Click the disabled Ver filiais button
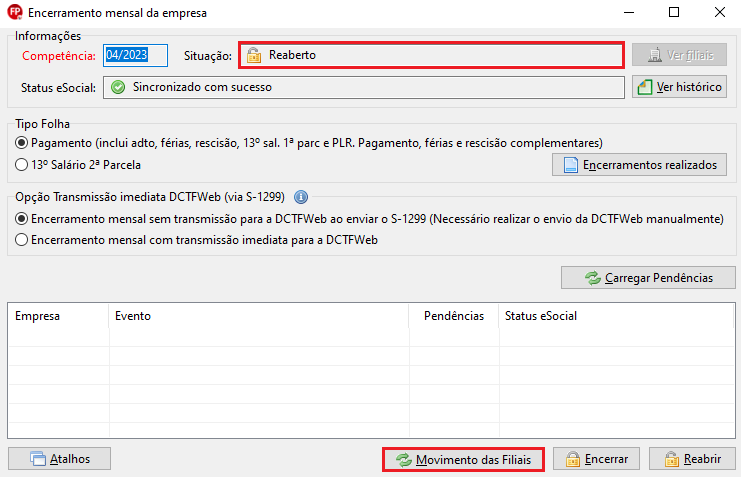Image resolution: width=741 pixels, height=477 pixels. 680,55
